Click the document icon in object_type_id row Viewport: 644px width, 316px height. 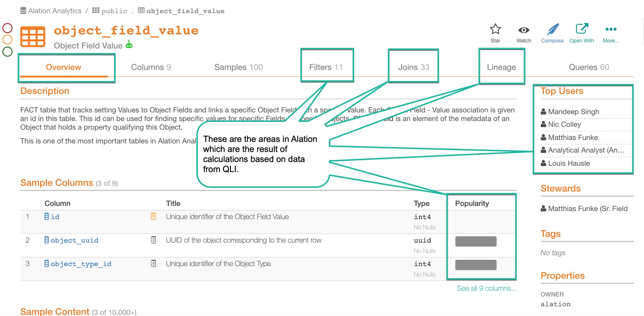(153, 264)
